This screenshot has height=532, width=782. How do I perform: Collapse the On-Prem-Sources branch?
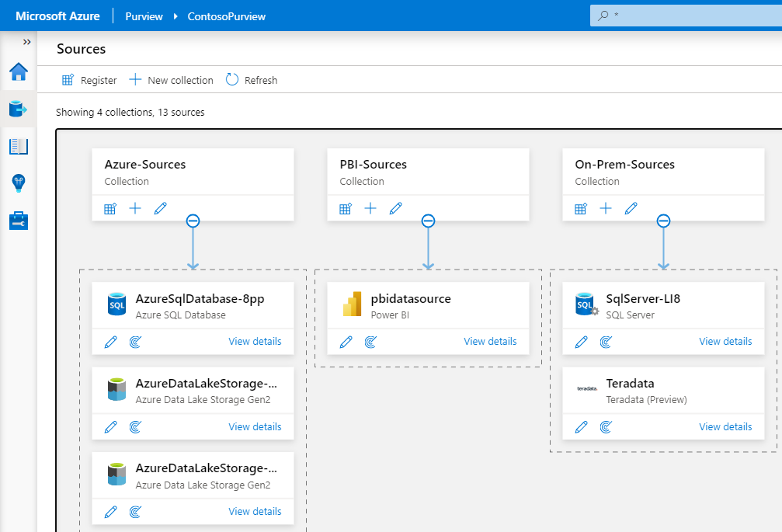pos(663,221)
